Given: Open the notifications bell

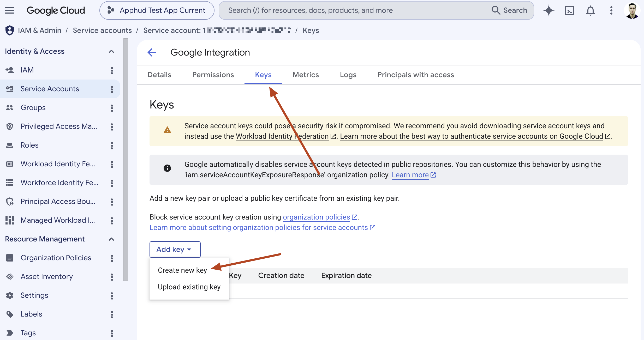Looking at the screenshot, I should tap(590, 10).
